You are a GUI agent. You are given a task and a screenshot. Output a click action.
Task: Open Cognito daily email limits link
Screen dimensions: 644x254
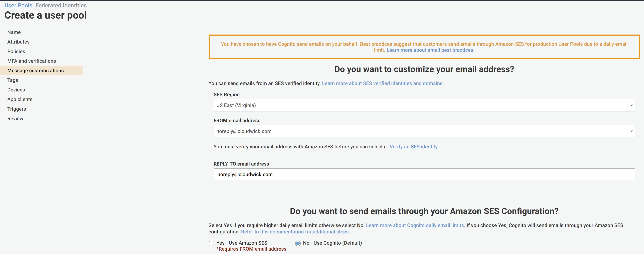tap(415, 225)
